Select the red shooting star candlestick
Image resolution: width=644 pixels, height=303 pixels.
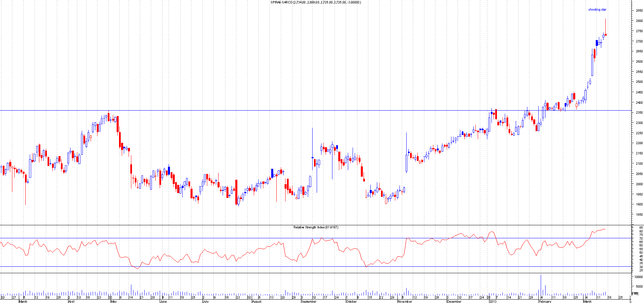click(x=605, y=34)
